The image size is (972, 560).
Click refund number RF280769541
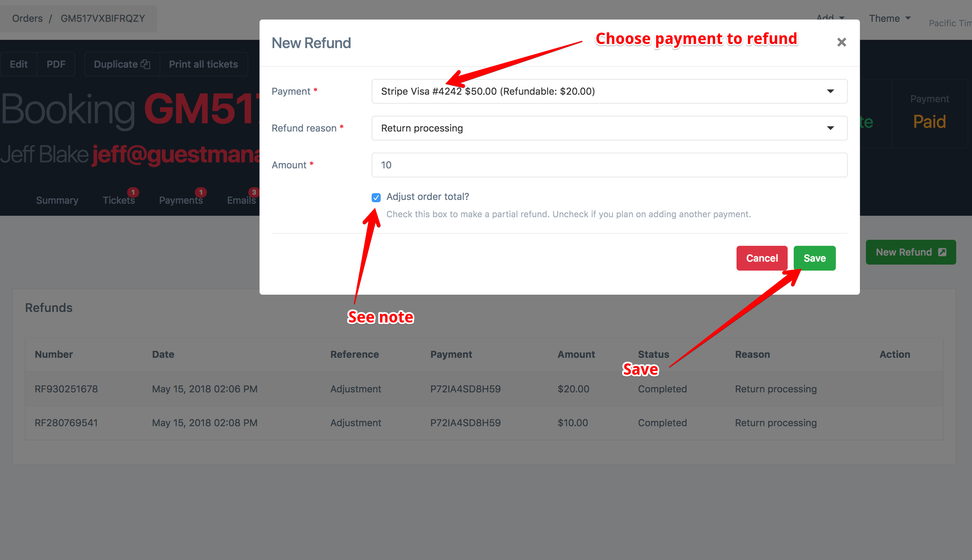(66, 423)
